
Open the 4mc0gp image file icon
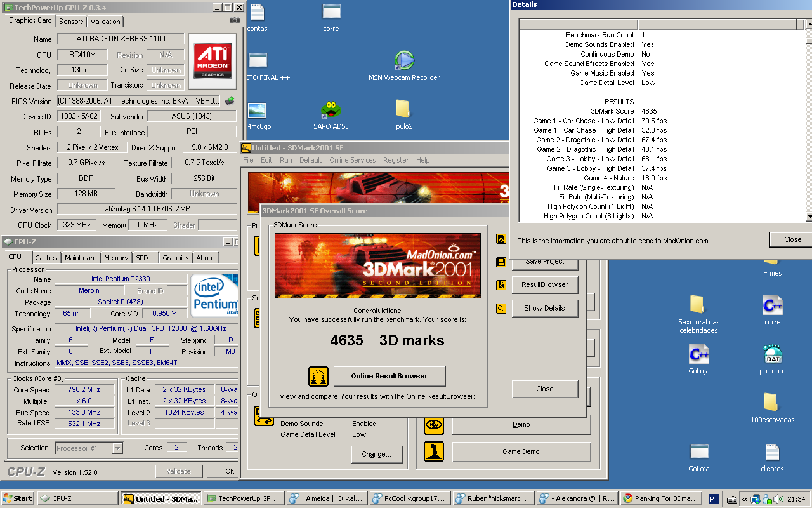(258, 115)
